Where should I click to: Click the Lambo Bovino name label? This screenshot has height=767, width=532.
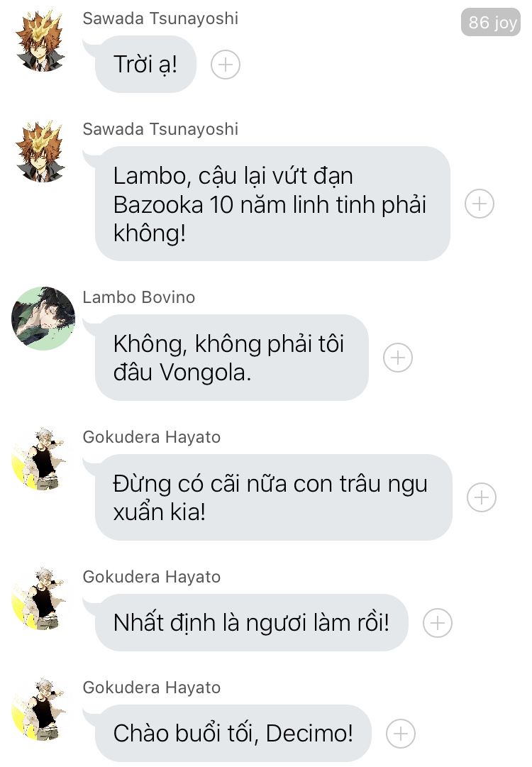(x=139, y=297)
